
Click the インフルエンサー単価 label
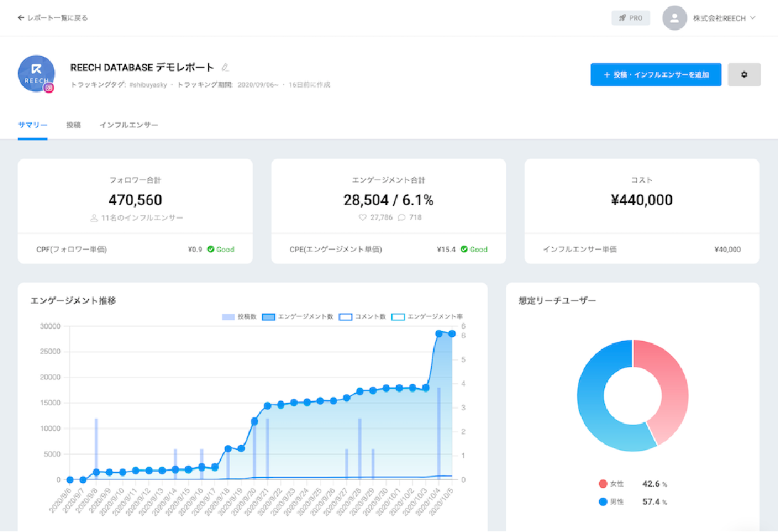coord(580,249)
